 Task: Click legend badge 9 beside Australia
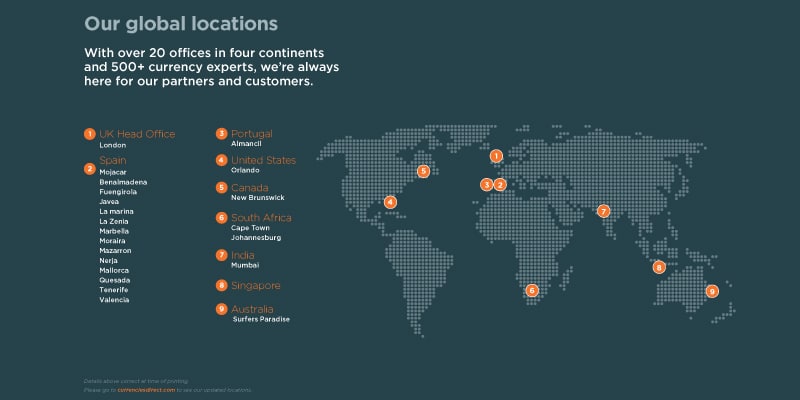[221, 309]
